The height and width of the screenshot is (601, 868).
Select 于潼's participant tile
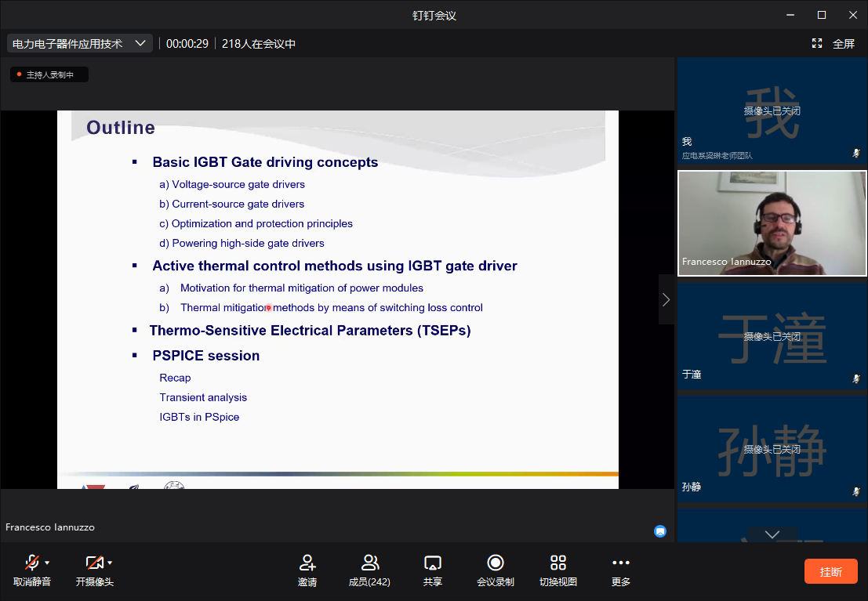click(772, 336)
